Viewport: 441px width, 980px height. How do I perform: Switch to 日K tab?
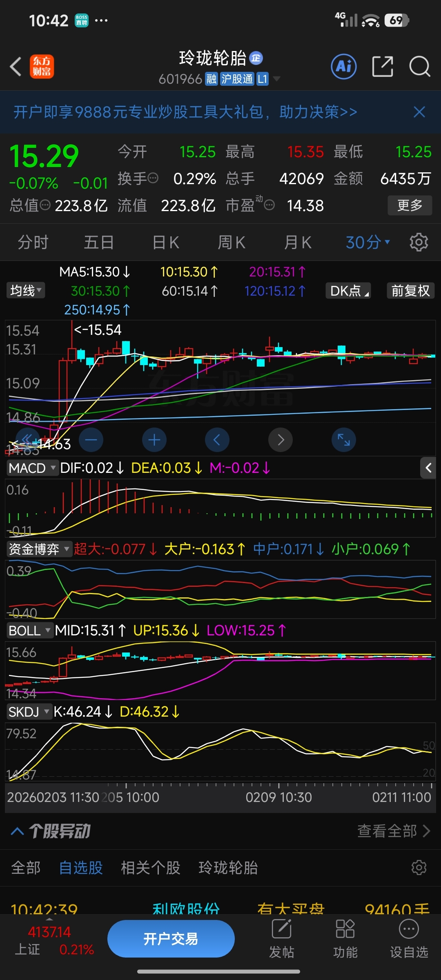pos(165,243)
